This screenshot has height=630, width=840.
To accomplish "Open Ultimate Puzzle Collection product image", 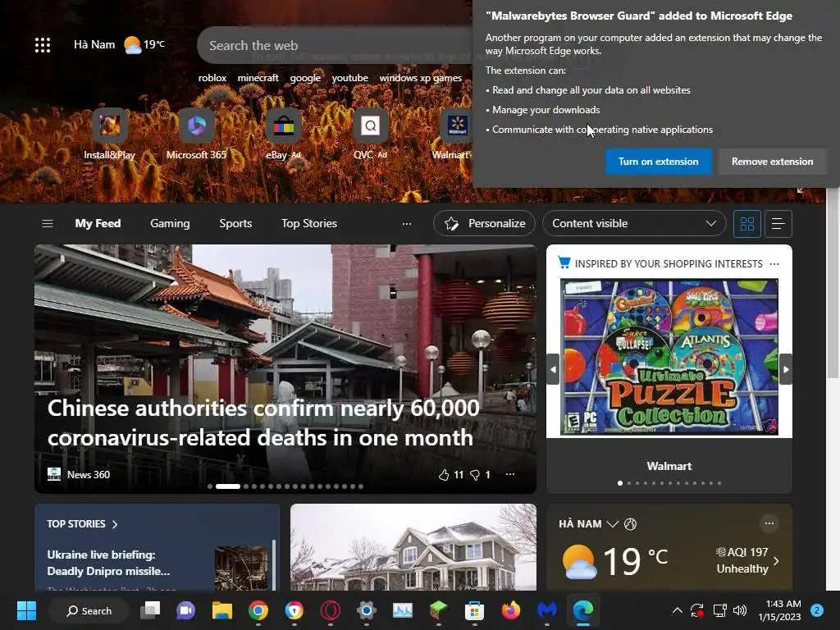I will (x=669, y=357).
